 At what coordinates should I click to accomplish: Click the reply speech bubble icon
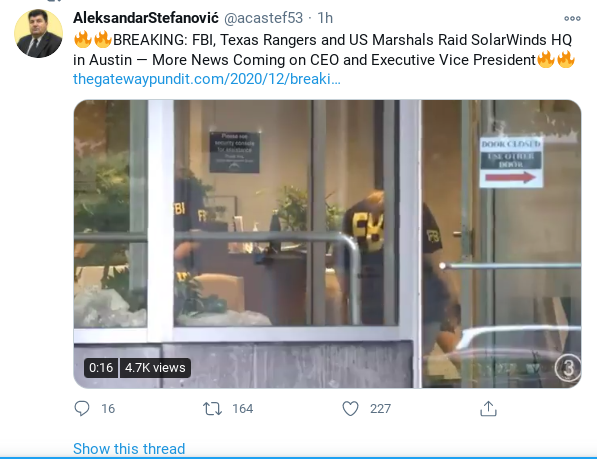pos(82,408)
